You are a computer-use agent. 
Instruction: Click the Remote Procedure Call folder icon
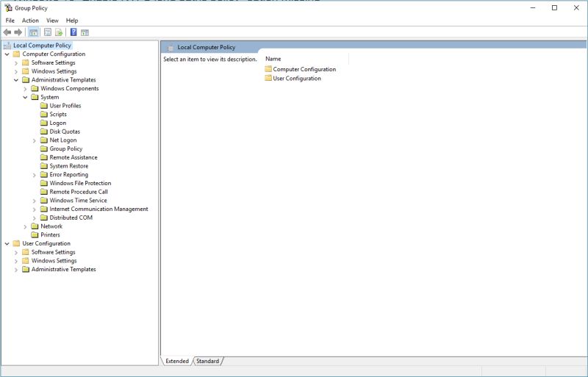click(x=44, y=192)
